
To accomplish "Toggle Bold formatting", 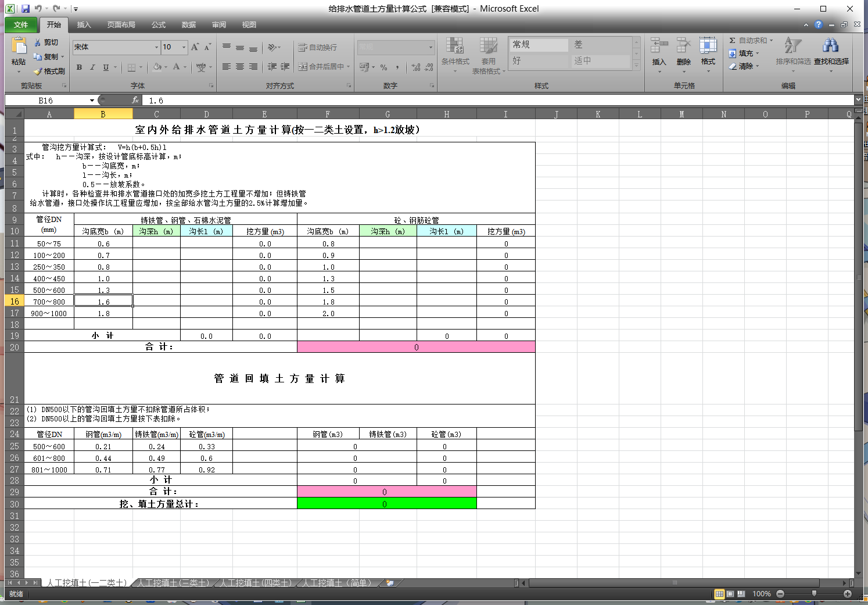I will [x=79, y=67].
